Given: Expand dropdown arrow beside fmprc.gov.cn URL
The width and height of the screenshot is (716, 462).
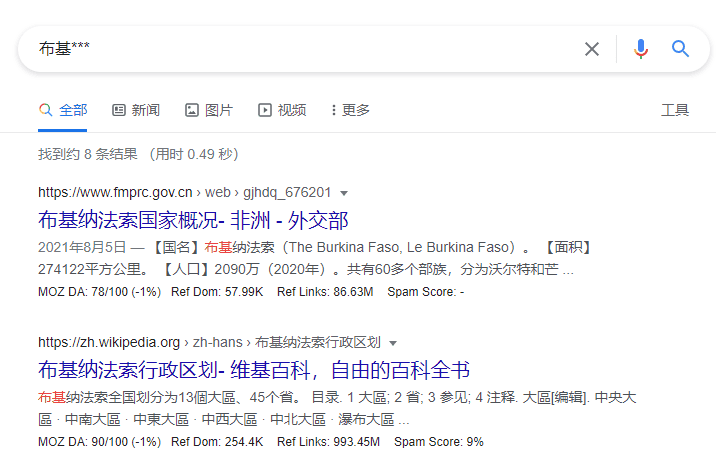Looking at the screenshot, I should 344,193.
